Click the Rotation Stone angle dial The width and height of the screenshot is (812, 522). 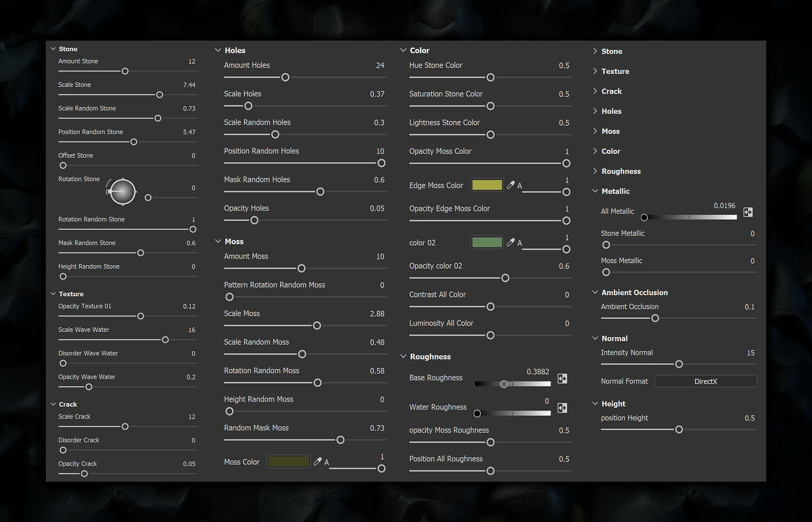click(123, 192)
